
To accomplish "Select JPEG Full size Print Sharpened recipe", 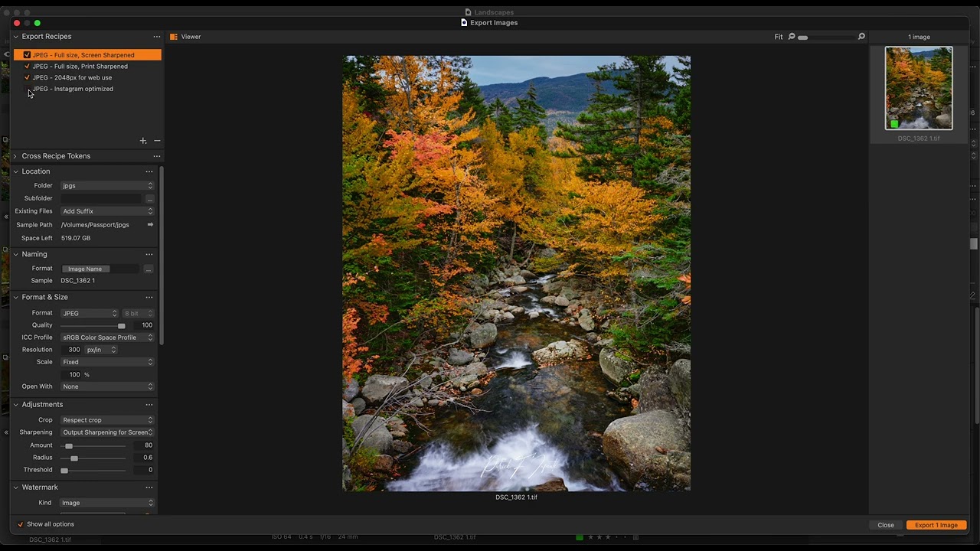I will click(x=80, y=67).
